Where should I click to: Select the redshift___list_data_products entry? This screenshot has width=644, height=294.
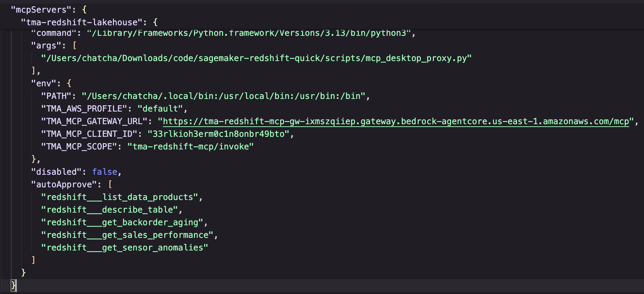click(x=120, y=197)
